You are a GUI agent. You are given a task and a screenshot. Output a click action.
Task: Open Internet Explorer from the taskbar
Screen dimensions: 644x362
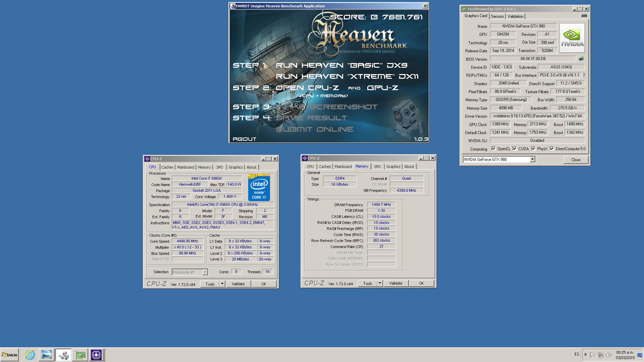pyautogui.click(x=30, y=355)
